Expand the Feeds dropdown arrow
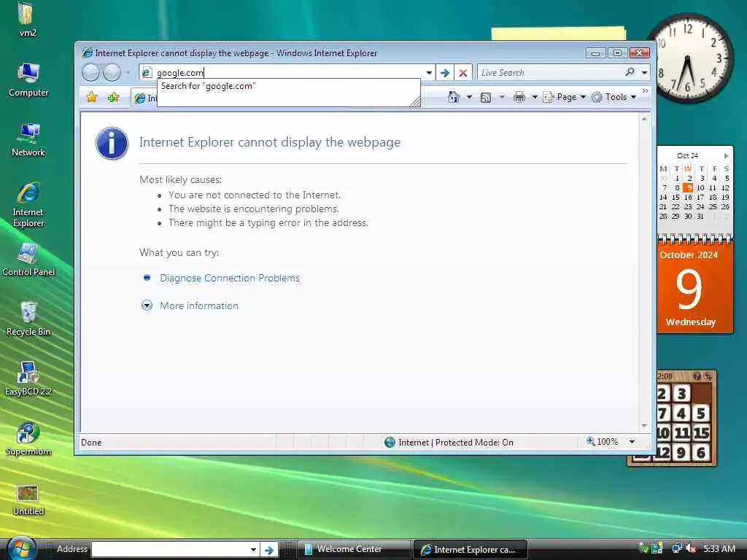Viewport: 747px width, 560px height. pos(502,97)
